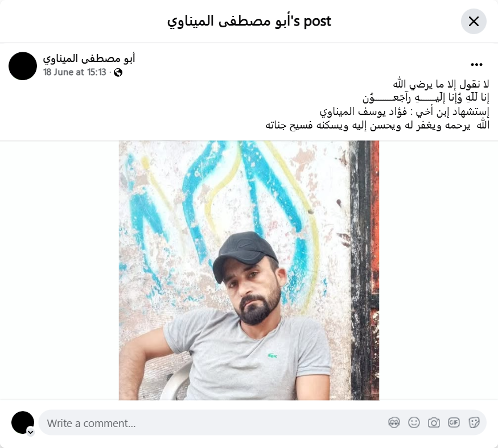Open the emoji picker in comment box
Screen dimensions: 498x448
[x=414, y=422]
